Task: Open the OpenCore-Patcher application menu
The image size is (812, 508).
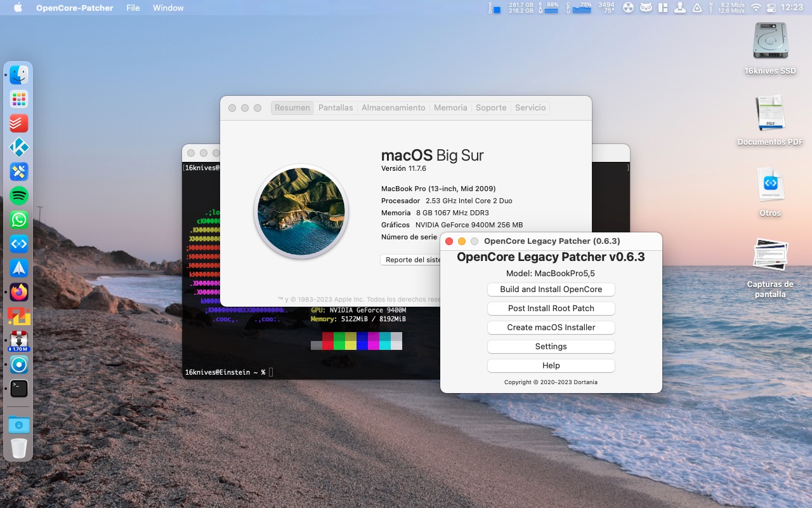Action: (x=75, y=8)
